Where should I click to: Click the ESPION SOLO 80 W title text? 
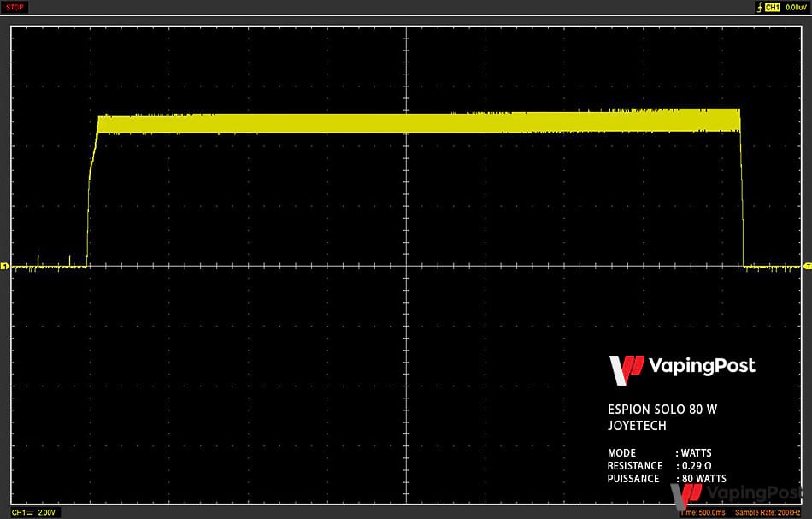click(662, 410)
